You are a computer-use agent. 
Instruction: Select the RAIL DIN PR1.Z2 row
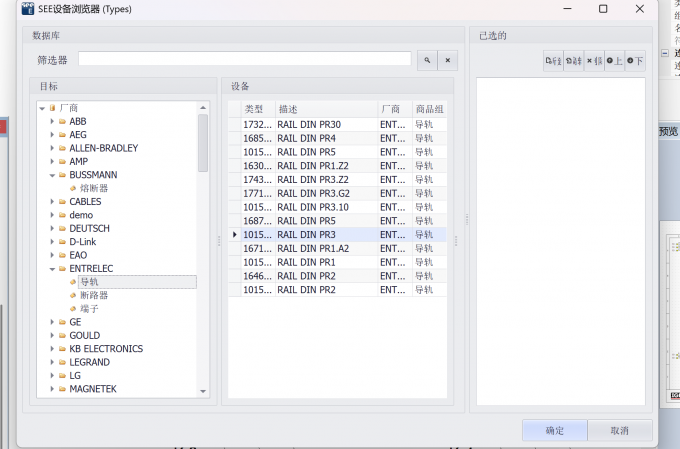click(337, 166)
